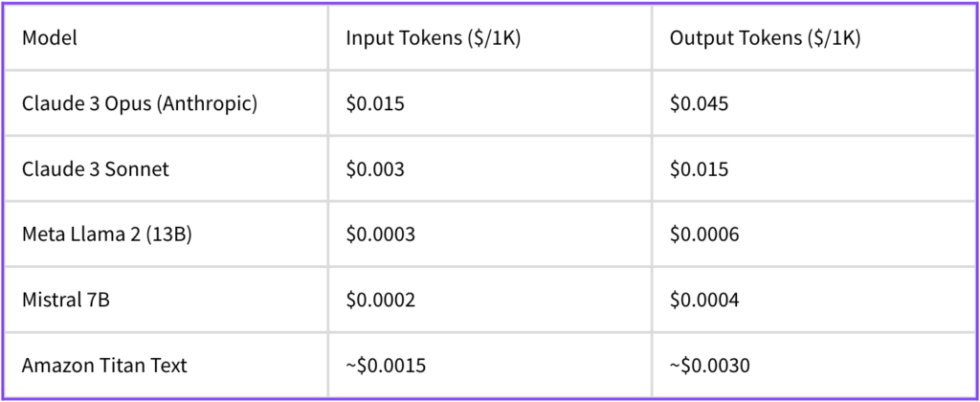The height and width of the screenshot is (402, 980).
Task: Click the Claude 3 Sonnet row label
Action: pyautogui.click(x=95, y=169)
